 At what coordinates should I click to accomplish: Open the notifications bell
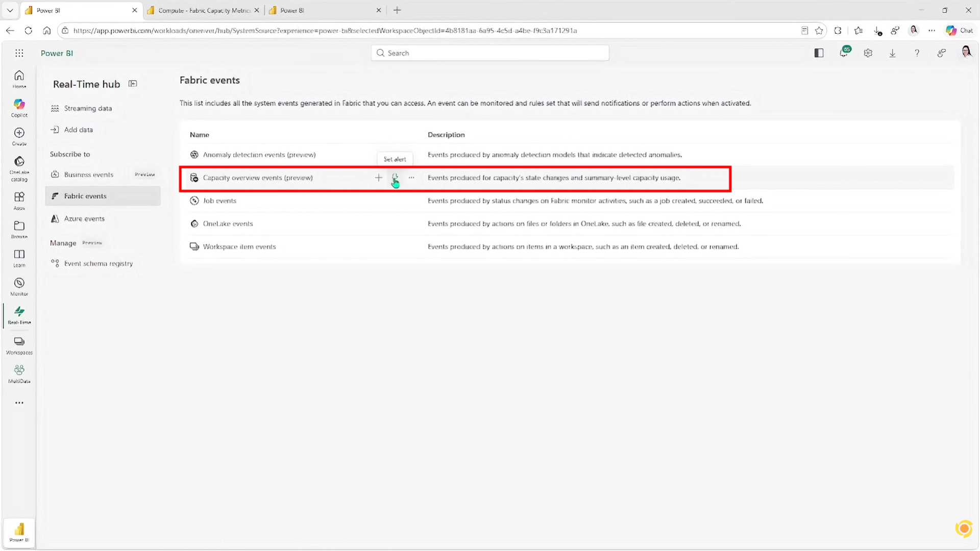845,53
